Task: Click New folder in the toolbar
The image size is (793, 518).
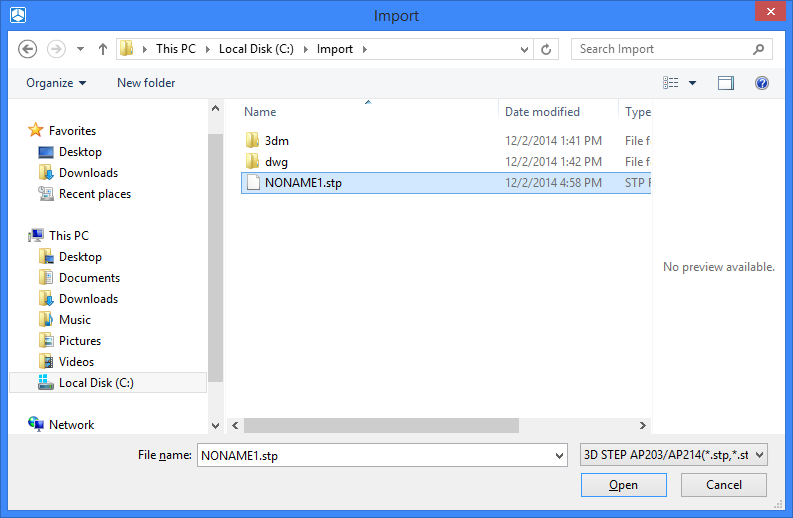Action: [146, 83]
